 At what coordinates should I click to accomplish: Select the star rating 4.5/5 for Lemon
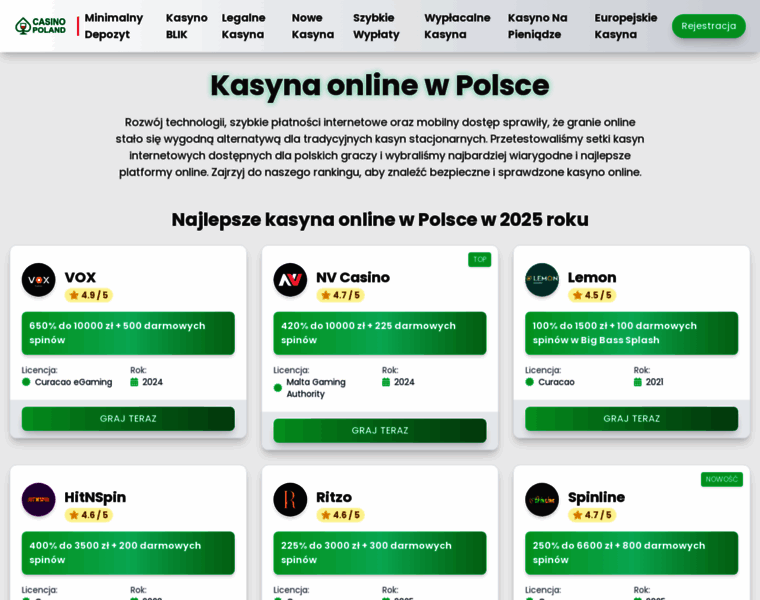[592, 295]
